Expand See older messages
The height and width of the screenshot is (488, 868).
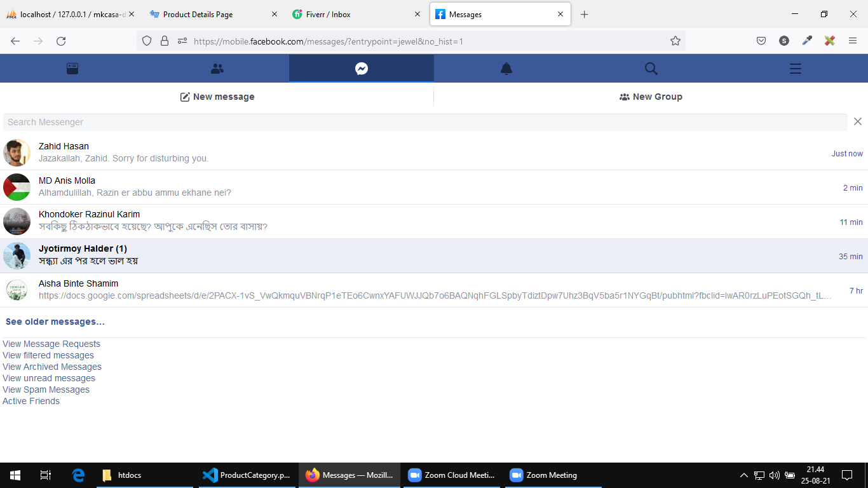(55, 322)
